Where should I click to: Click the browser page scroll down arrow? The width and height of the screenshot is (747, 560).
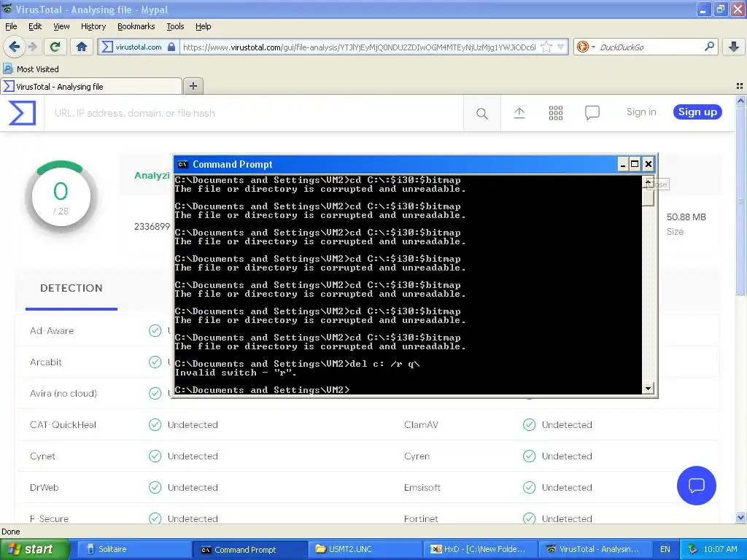click(x=740, y=518)
